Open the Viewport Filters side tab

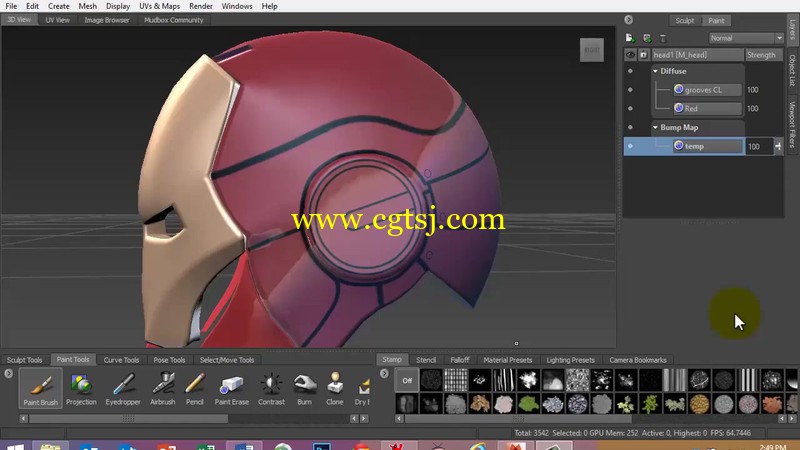(792, 124)
